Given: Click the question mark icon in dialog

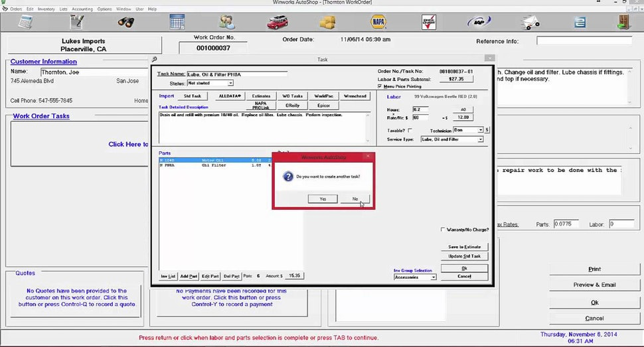Looking at the screenshot, I should coord(288,176).
